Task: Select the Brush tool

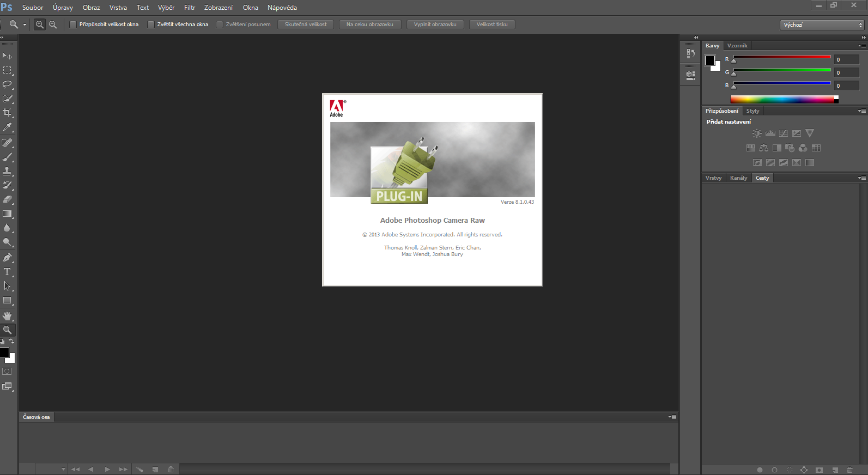Action: (x=7, y=157)
